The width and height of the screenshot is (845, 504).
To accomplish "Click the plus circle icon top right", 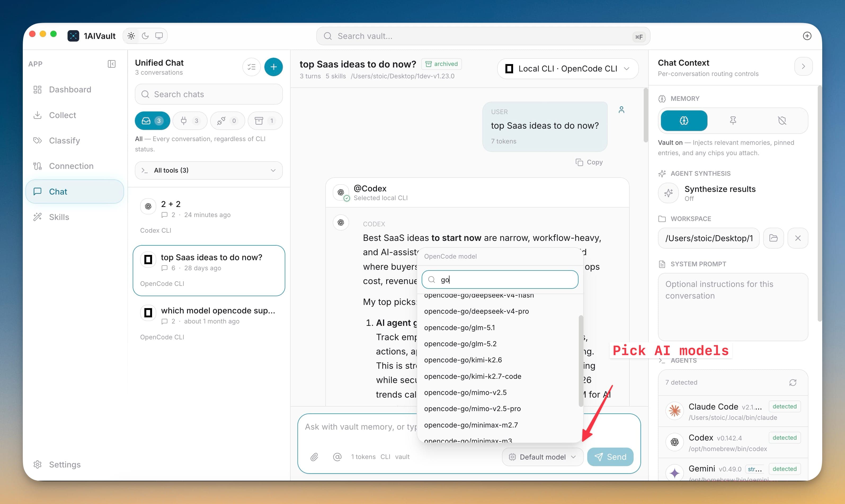I will coord(807,36).
